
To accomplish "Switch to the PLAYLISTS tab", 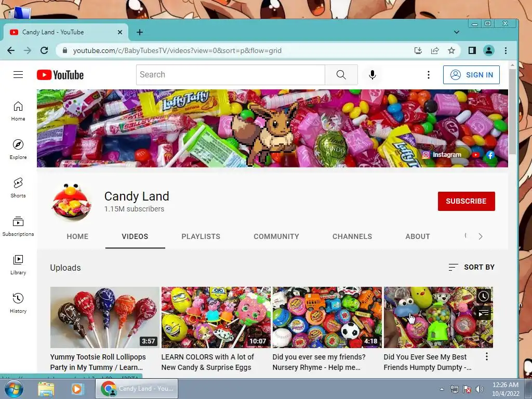I will 201,236.
